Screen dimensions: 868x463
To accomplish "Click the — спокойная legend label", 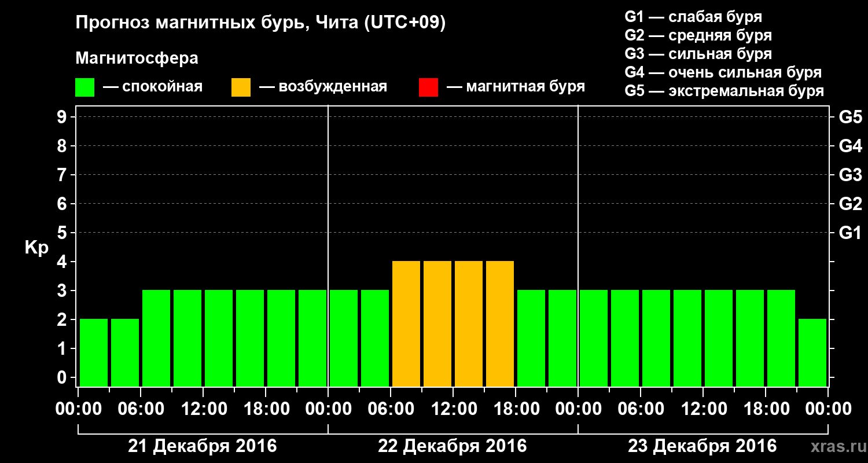I will [x=153, y=87].
